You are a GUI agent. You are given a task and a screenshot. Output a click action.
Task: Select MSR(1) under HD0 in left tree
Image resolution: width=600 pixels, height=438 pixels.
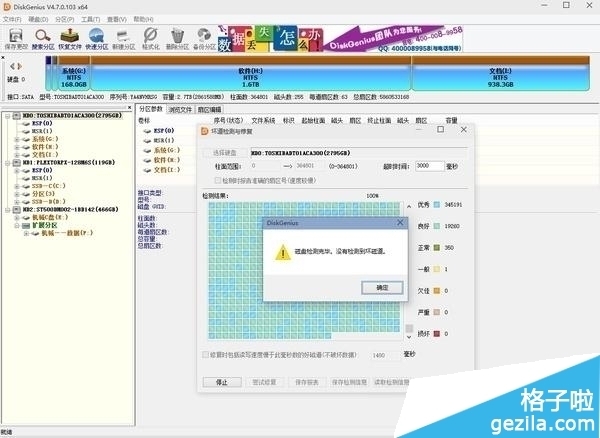click(42, 131)
